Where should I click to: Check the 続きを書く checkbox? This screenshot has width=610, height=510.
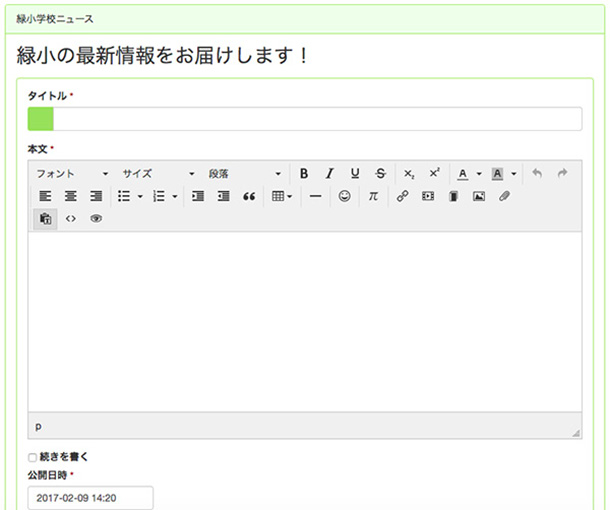pos(32,457)
